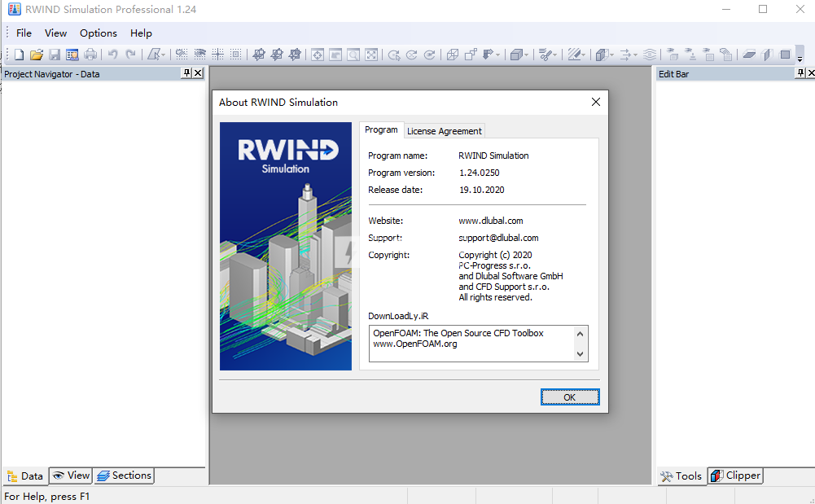Close the About RWIND Simulation dialog
The height and width of the screenshot is (504, 815).
pyautogui.click(x=596, y=102)
